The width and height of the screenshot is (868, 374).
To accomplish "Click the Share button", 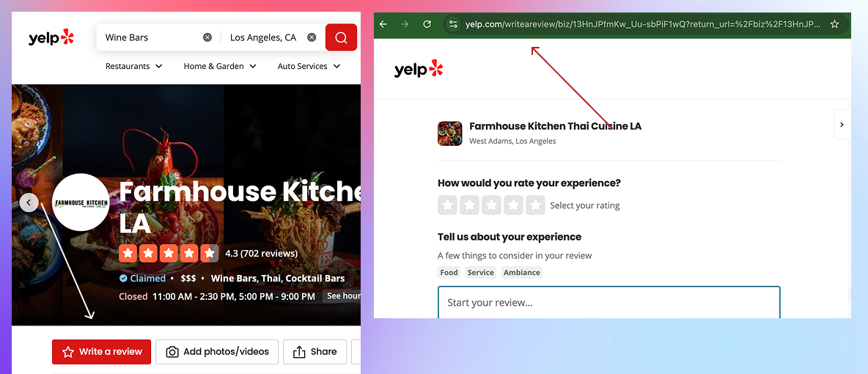I will [x=315, y=352].
